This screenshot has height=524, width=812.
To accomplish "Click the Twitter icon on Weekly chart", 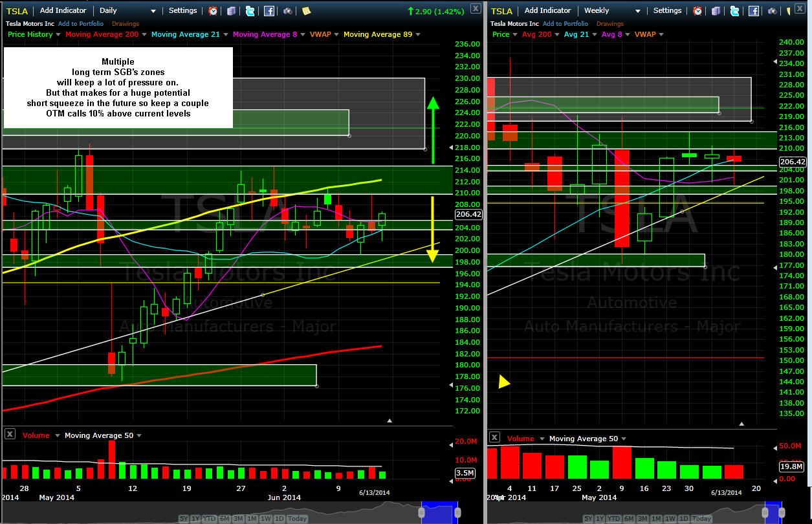I will click(735, 11).
